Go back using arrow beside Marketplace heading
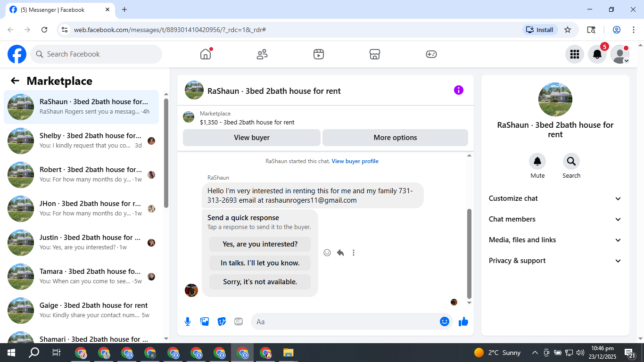Screen dimensions: 644x362 tap(15, 81)
